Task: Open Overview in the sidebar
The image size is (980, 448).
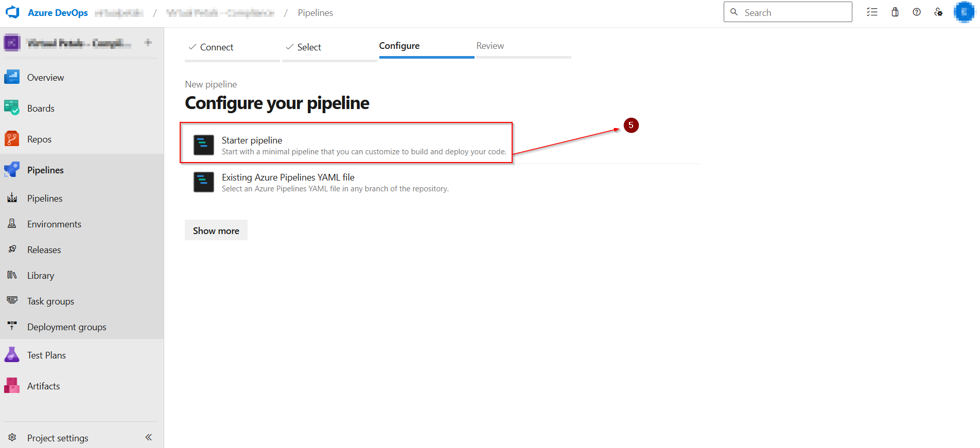Action: coord(82,78)
